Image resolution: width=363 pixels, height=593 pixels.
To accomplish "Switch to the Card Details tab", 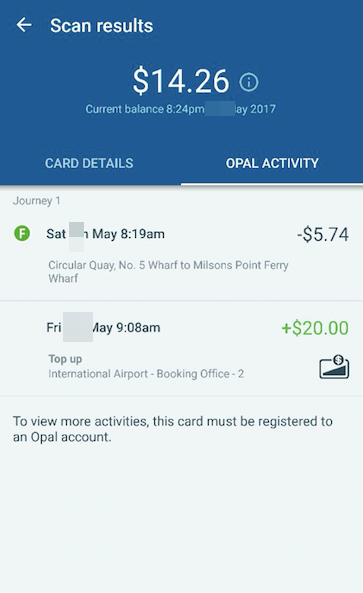I will click(89, 163).
